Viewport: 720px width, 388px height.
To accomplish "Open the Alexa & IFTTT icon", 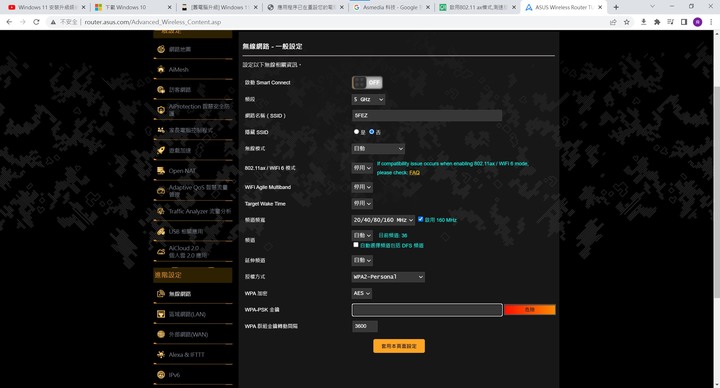I will click(x=161, y=354).
